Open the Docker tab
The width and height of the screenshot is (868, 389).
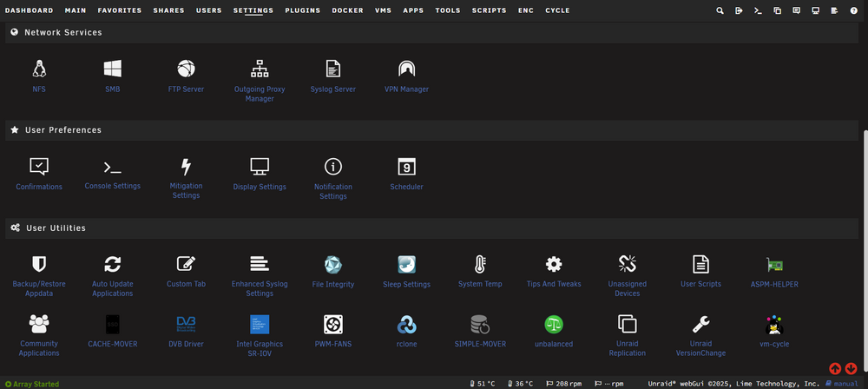pos(348,10)
